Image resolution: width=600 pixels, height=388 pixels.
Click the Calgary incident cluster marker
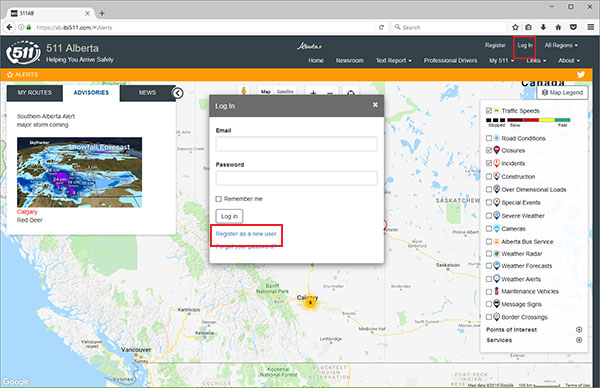point(310,303)
